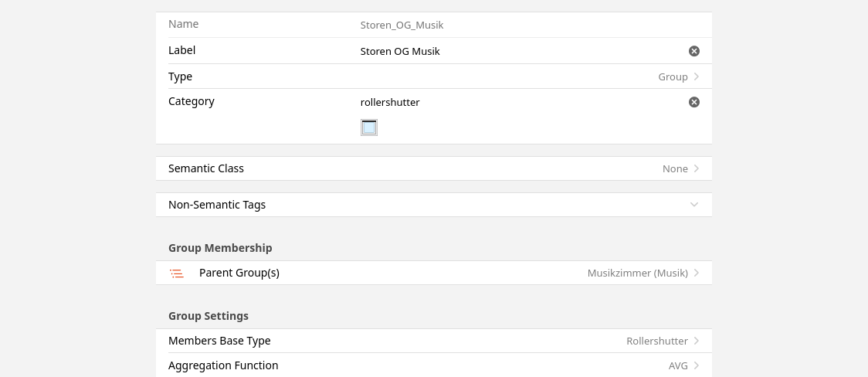
Task: Open the Aggregation Function AVG selector
Action: tap(678, 365)
